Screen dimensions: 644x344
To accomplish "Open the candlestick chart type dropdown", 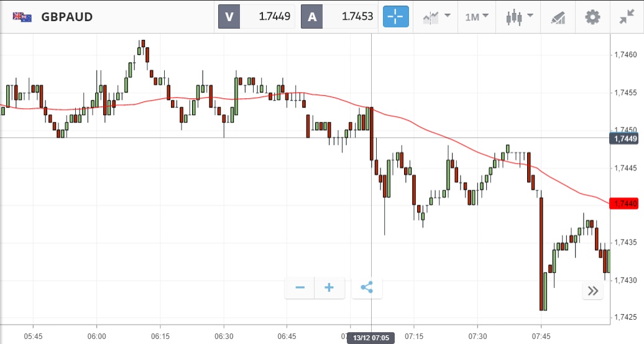I will (x=520, y=17).
